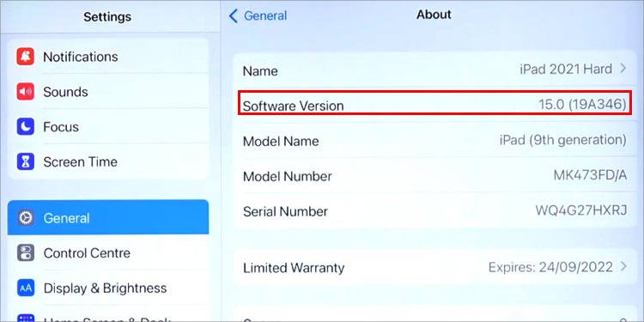The width and height of the screenshot is (644, 322).
Task: Tap the WQ4G27HXRJ serial number
Action: (x=581, y=210)
